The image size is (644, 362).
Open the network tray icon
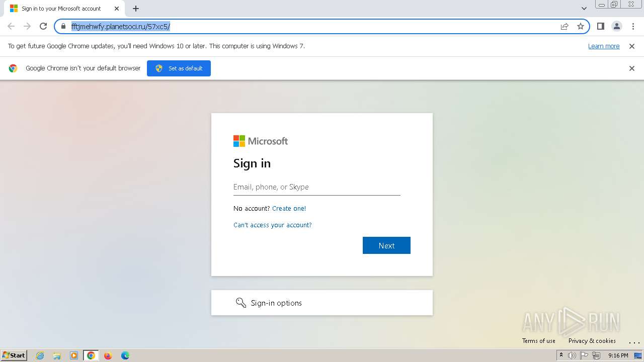pos(596,355)
